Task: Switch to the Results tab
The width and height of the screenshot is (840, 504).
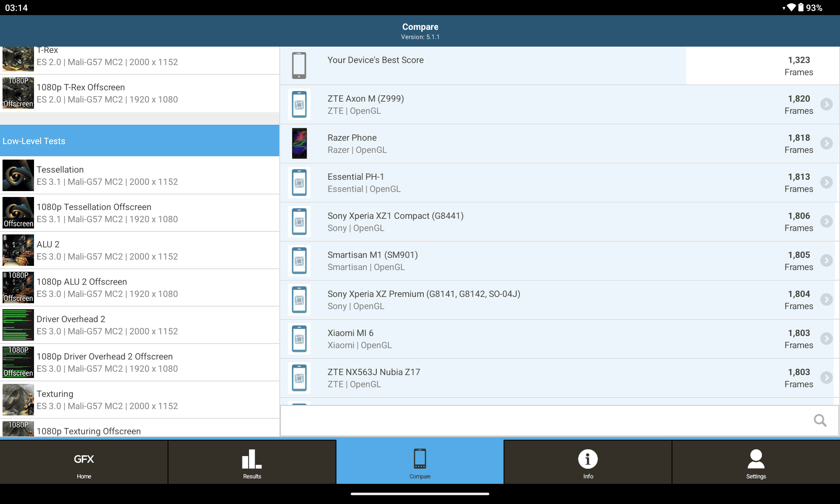Action: [252, 462]
